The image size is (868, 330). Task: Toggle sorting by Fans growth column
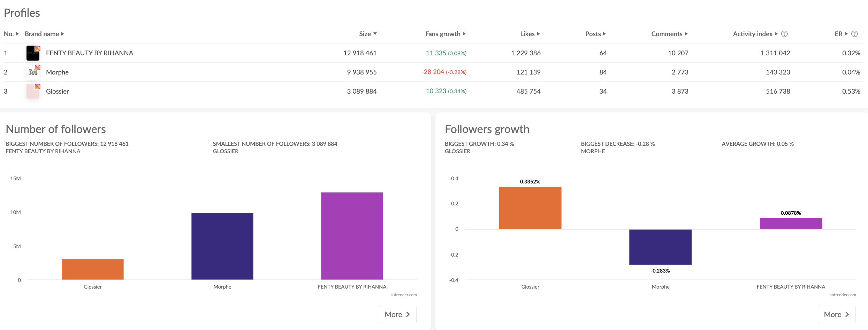point(464,34)
